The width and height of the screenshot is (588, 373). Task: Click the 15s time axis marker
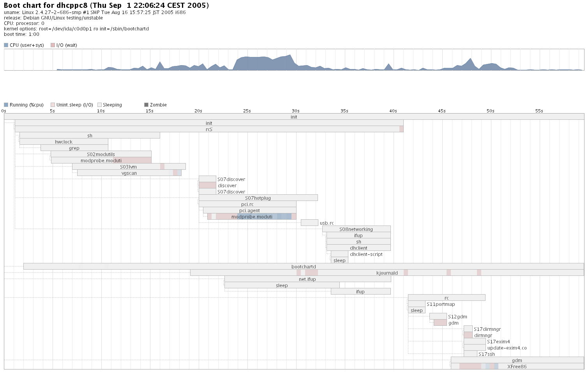(150, 111)
